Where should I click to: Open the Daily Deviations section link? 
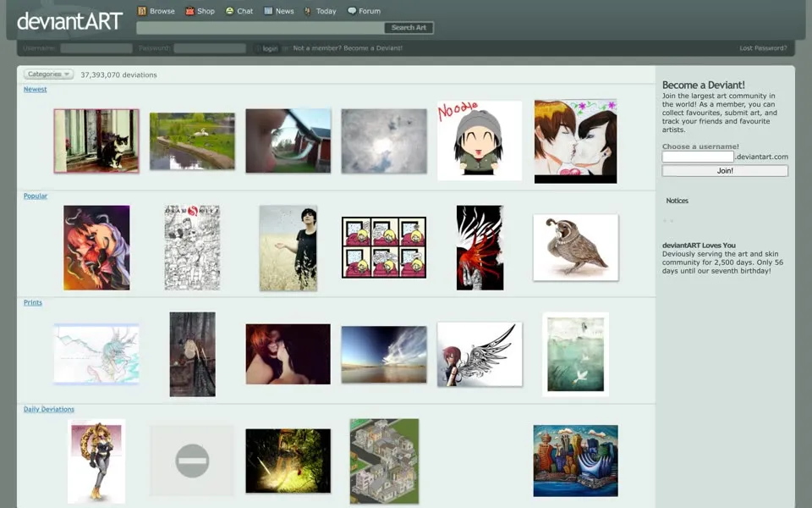tap(49, 410)
